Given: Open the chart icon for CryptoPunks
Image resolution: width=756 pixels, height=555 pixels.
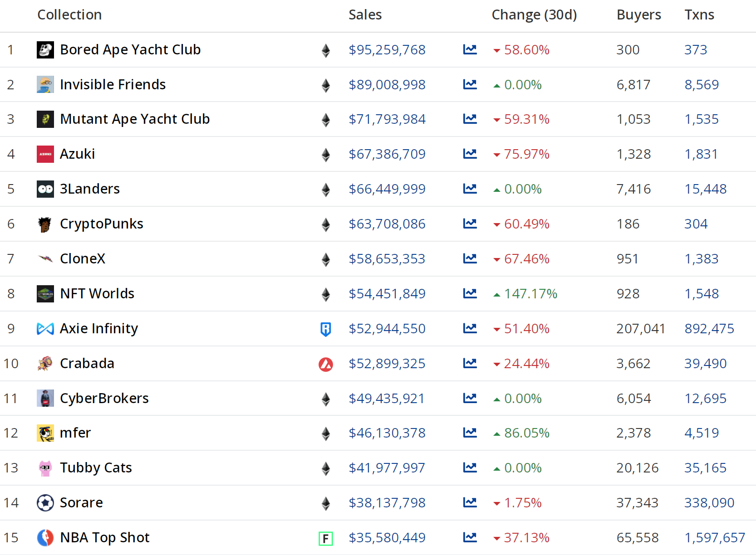Looking at the screenshot, I should (470, 224).
